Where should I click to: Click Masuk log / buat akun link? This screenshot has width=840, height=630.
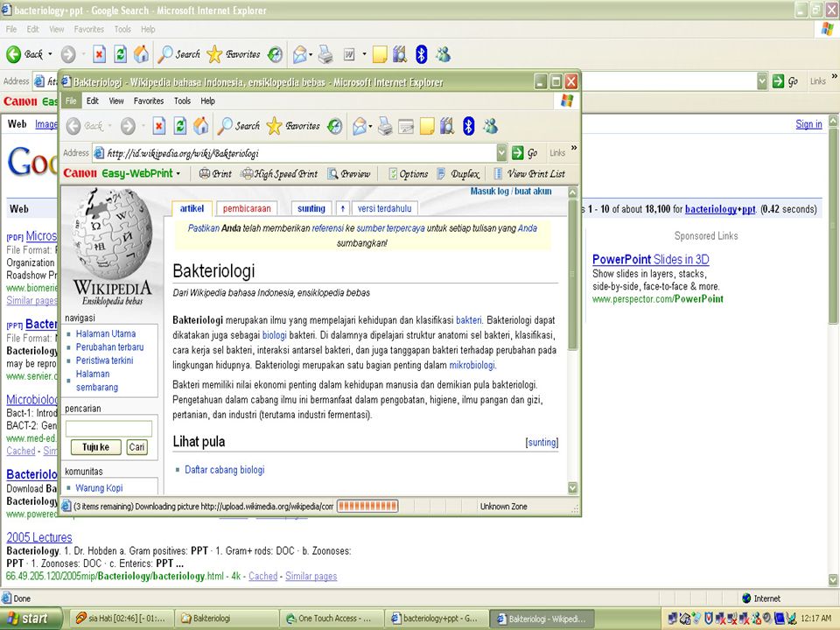coord(510,192)
